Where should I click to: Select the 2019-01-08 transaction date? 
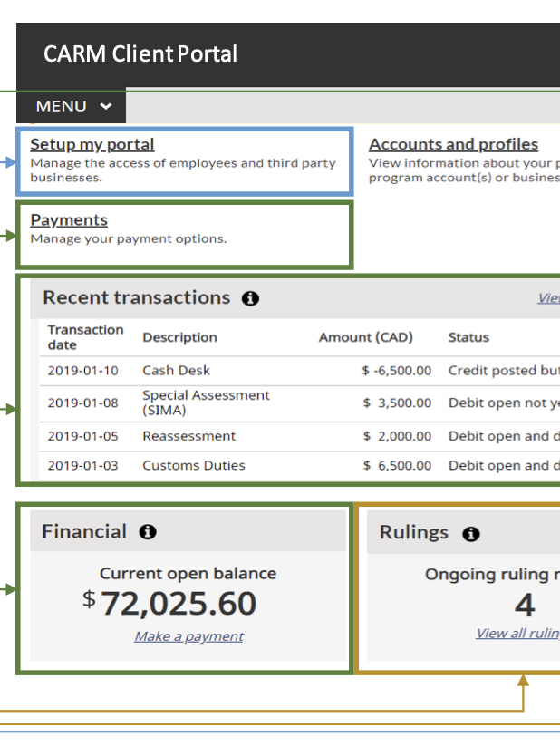point(82,403)
